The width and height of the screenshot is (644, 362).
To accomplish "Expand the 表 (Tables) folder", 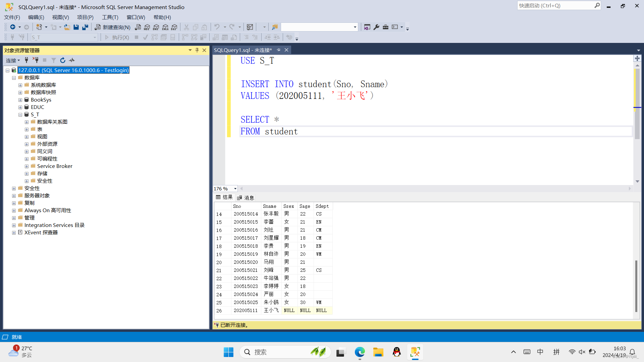I will coord(26,129).
